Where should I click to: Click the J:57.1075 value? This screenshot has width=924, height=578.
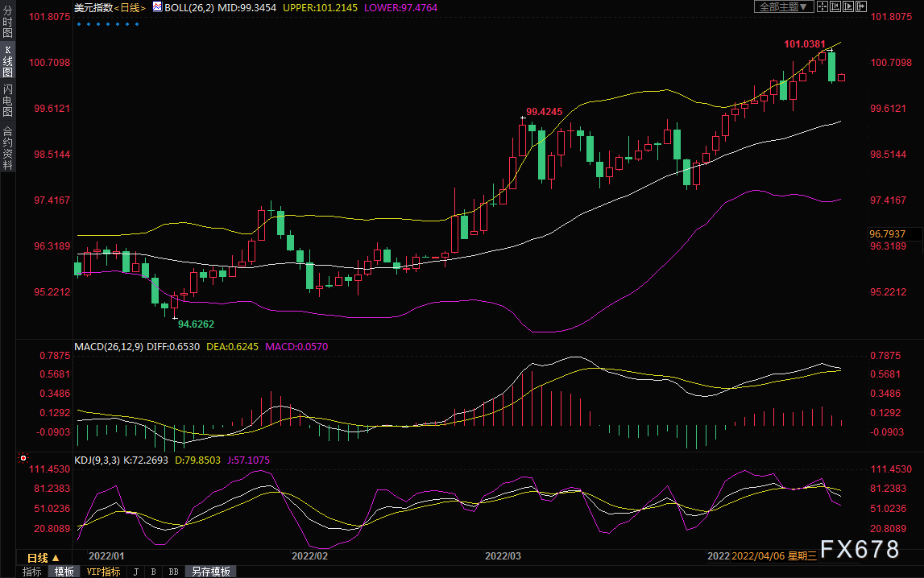pos(248,460)
